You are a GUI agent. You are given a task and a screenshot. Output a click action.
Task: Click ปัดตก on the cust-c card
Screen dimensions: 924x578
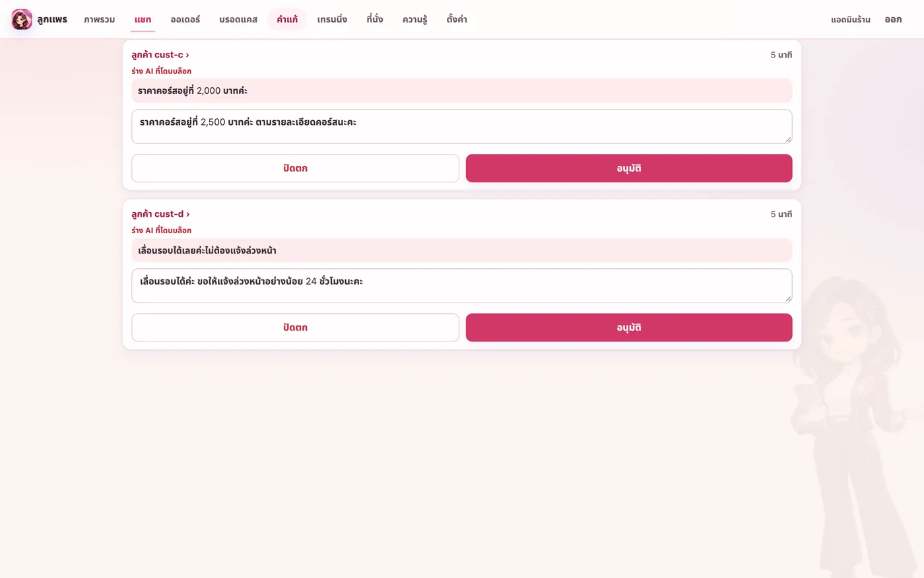tap(295, 168)
